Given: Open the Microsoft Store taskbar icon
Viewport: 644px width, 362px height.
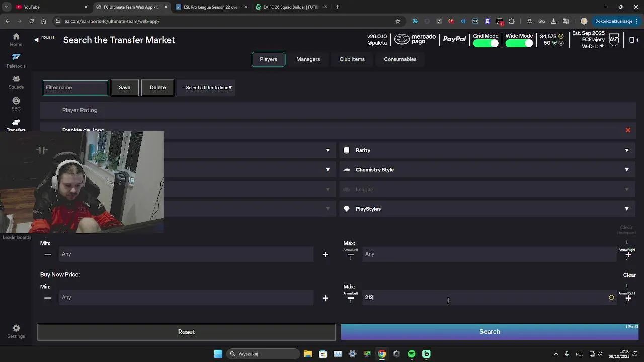Looking at the screenshot, I should pyautogui.click(x=323, y=354).
